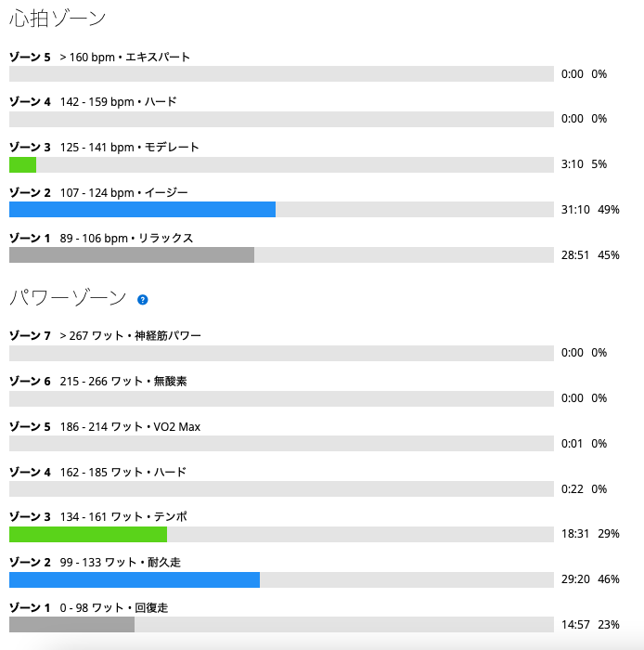The image size is (644, 650).
Task: Select the パワーゾーン heading
Action: click(68, 298)
